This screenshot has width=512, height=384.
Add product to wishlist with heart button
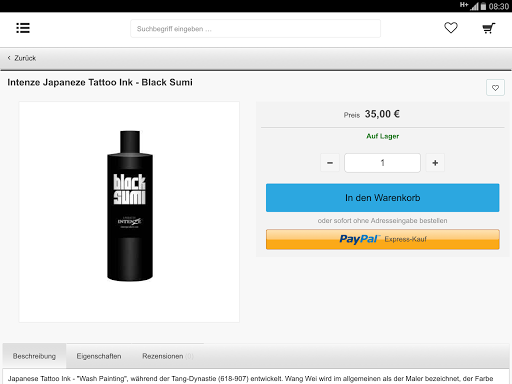(495, 88)
